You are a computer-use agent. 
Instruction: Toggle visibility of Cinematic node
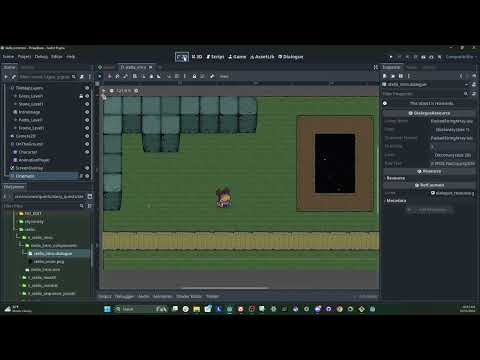click(87, 176)
